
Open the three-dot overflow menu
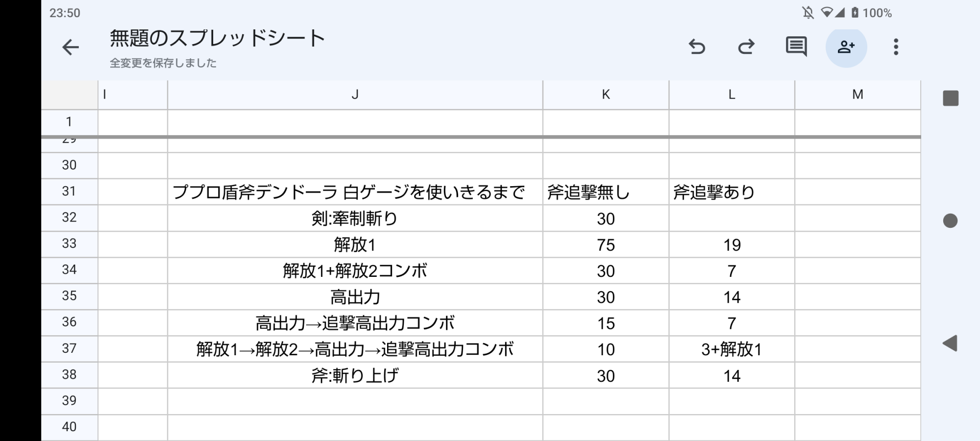coord(896,47)
